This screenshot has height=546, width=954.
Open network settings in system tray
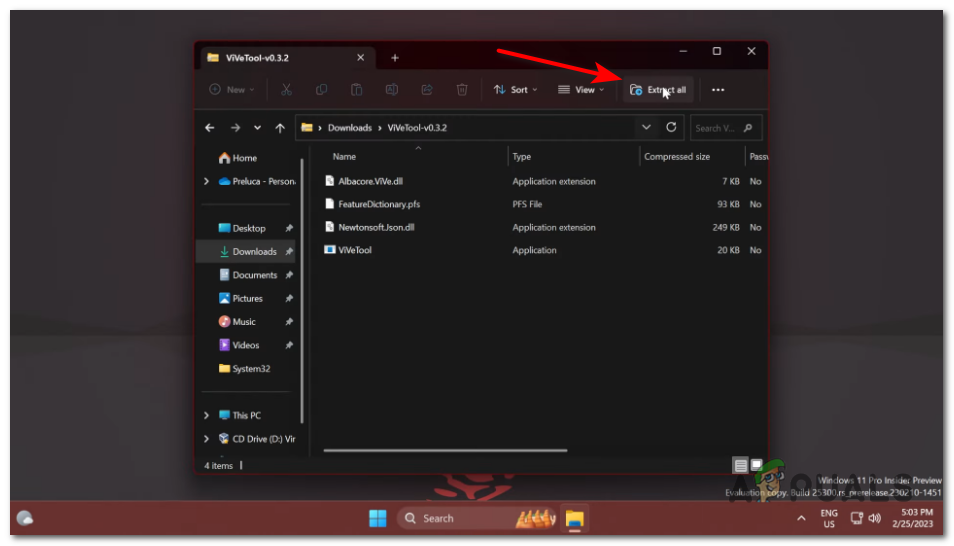(857, 519)
